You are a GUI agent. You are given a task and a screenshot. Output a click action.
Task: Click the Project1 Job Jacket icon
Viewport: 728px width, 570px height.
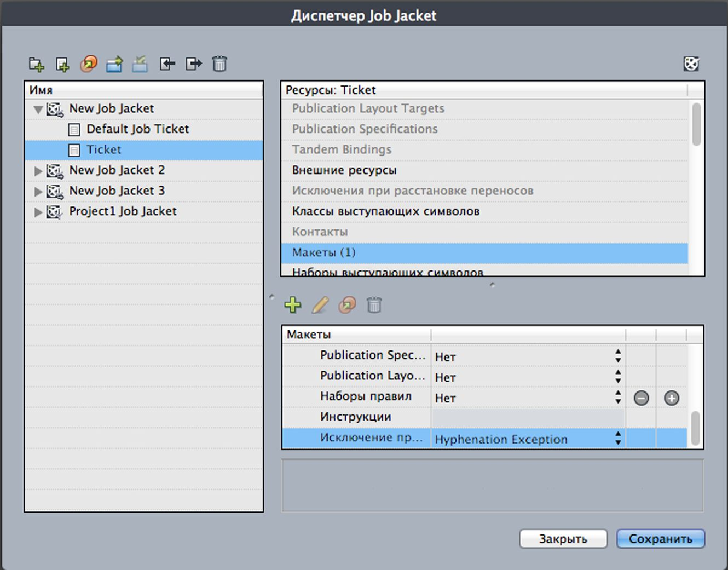[55, 212]
